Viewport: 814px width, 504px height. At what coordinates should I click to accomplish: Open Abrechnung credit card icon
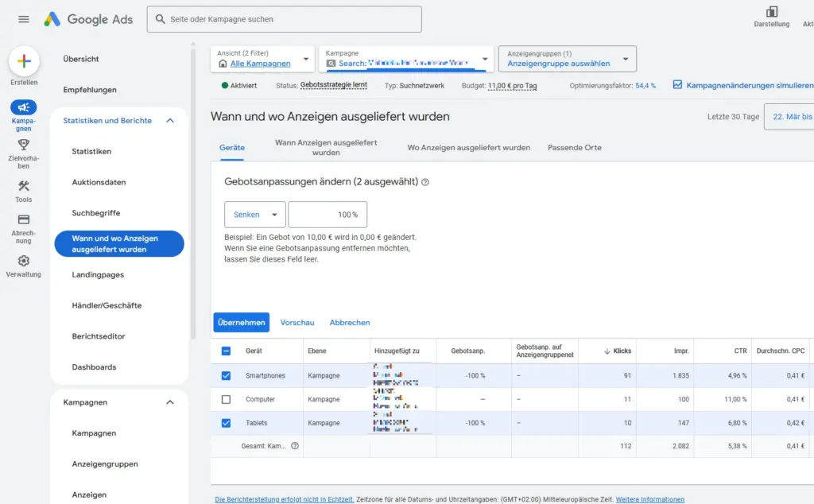23,219
